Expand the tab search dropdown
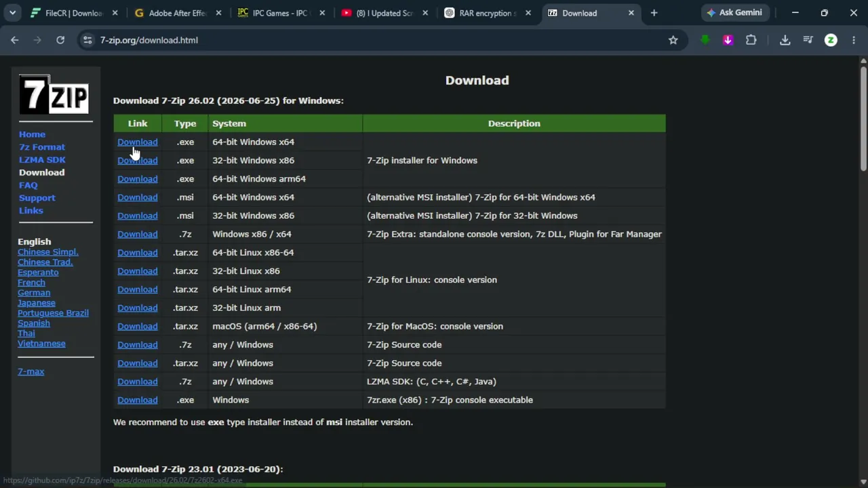 (x=13, y=13)
